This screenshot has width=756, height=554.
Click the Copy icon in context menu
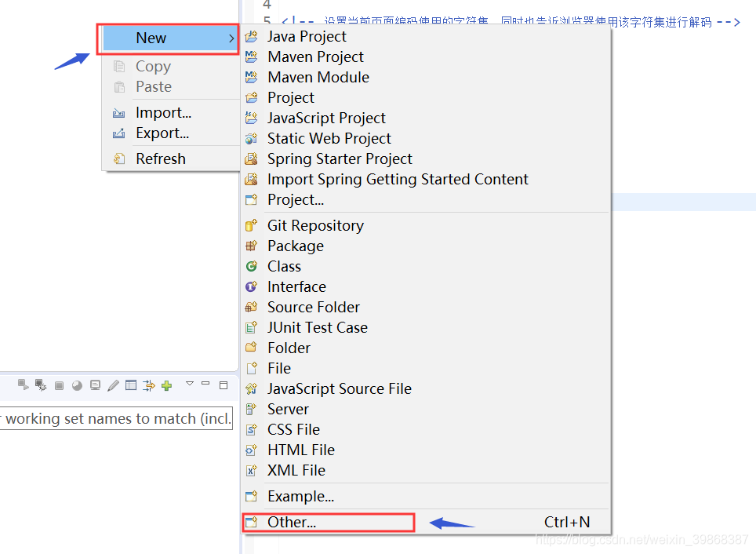[118, 66]
